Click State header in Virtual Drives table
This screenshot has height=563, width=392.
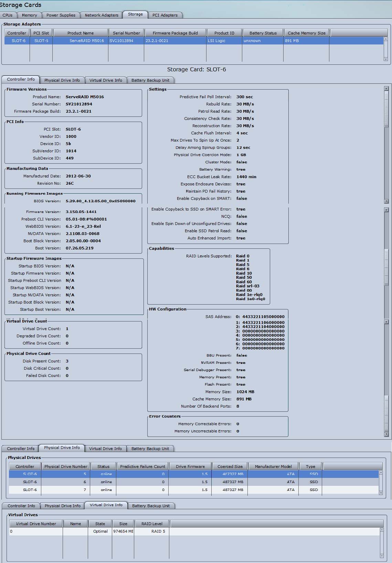point(100,524)
